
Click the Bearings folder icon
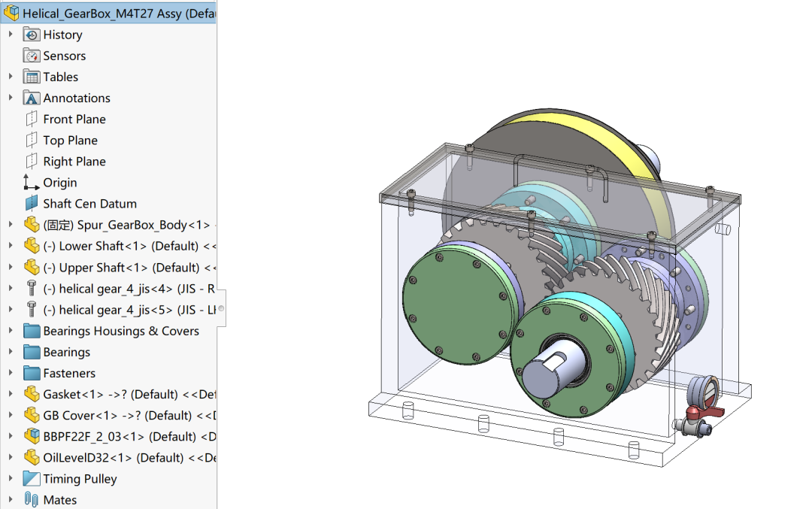tap(32, 352)
